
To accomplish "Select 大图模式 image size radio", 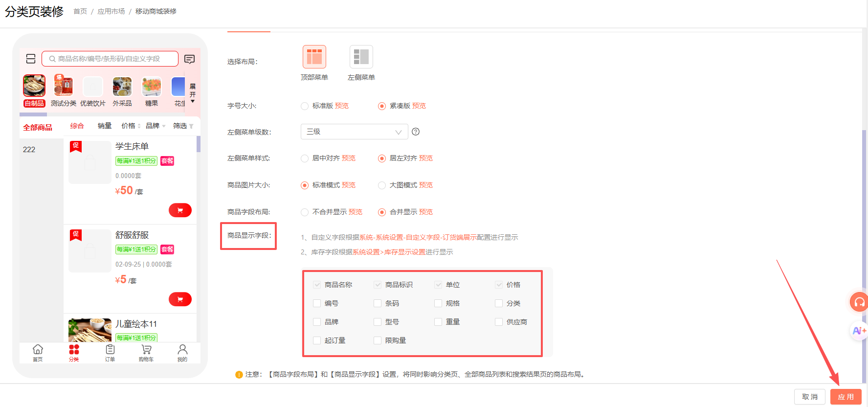I will [x=382, y=185].
